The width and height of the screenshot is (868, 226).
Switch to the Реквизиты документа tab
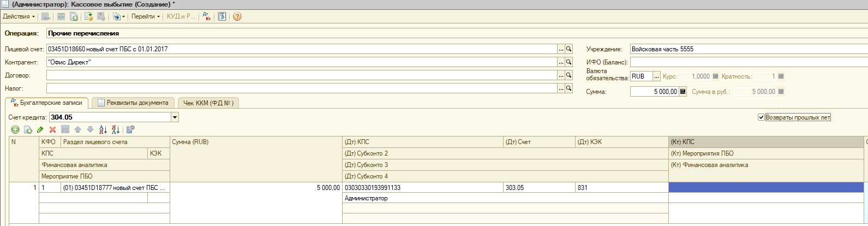click(133, 103)
